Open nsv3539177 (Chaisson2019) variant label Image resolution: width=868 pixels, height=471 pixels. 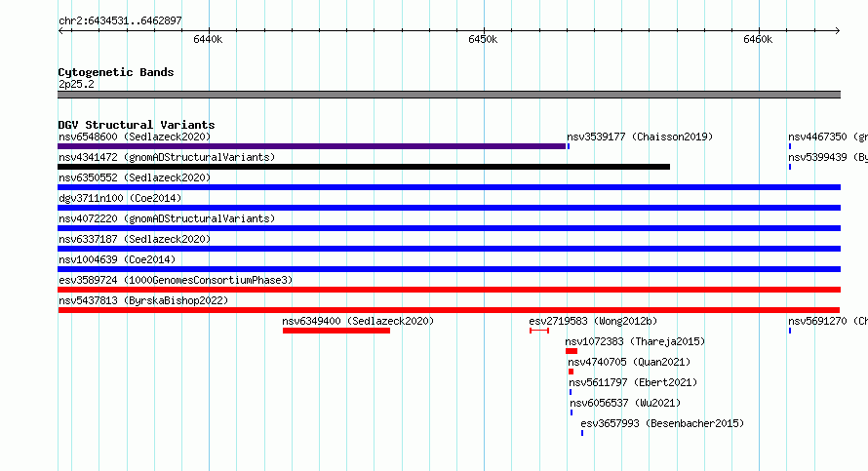[640, 137]
